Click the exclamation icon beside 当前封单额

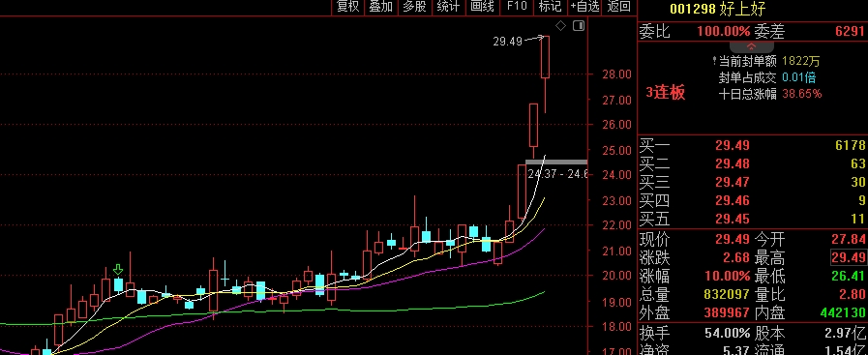tap(715, 60)
